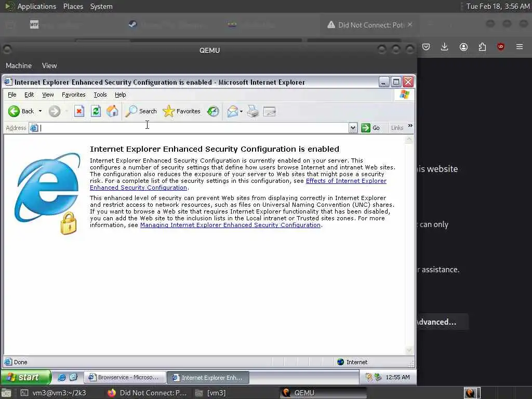This screenshot has height=399, width=532.
Task: Click the uBlock Origin icon in Firefox
Action: 501,46
